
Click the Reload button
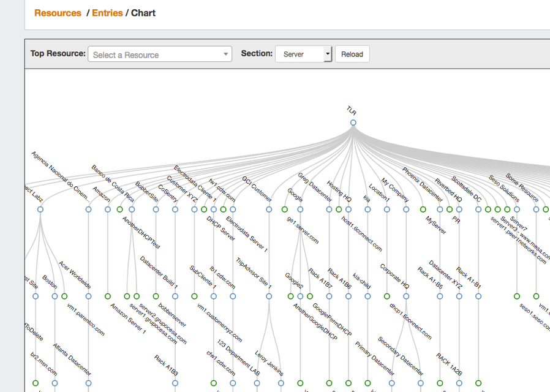coord(352,54)
